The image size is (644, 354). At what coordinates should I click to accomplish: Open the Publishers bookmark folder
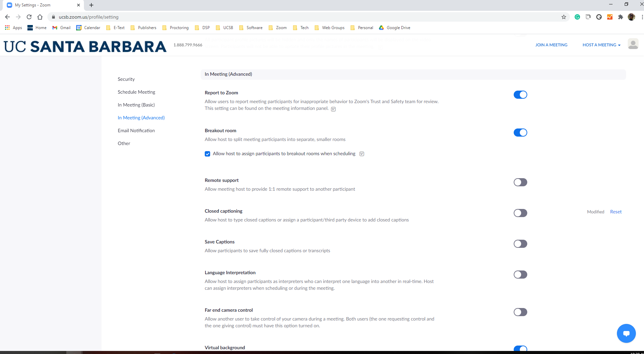(143, 28)
